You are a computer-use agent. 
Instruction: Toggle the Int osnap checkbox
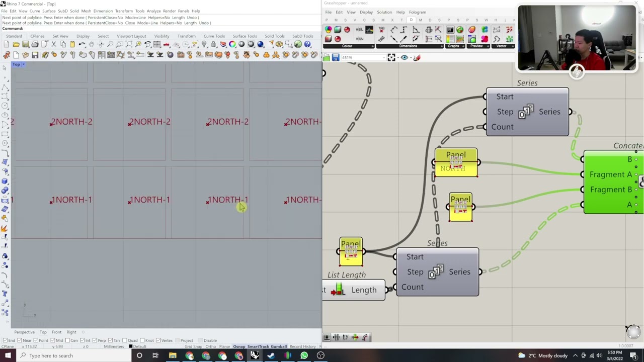82,340
